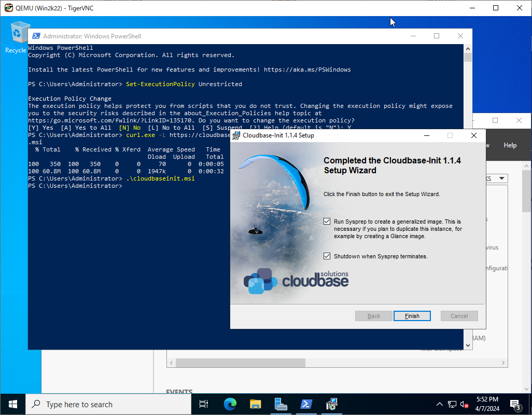Open File Explorer from the taskbar

pos(256,404)
